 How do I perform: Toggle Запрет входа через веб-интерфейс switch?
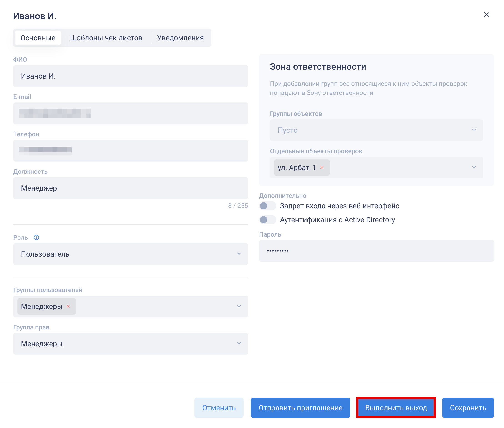pyautogui.click(x=267, y=206)
